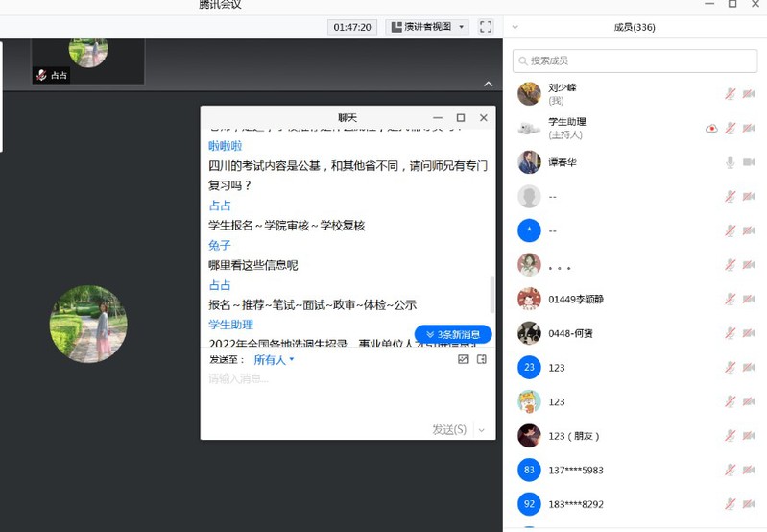767x532 pixels.
Task: Toggle the muted microphone for 学生助理
Action: click(730, 128)
